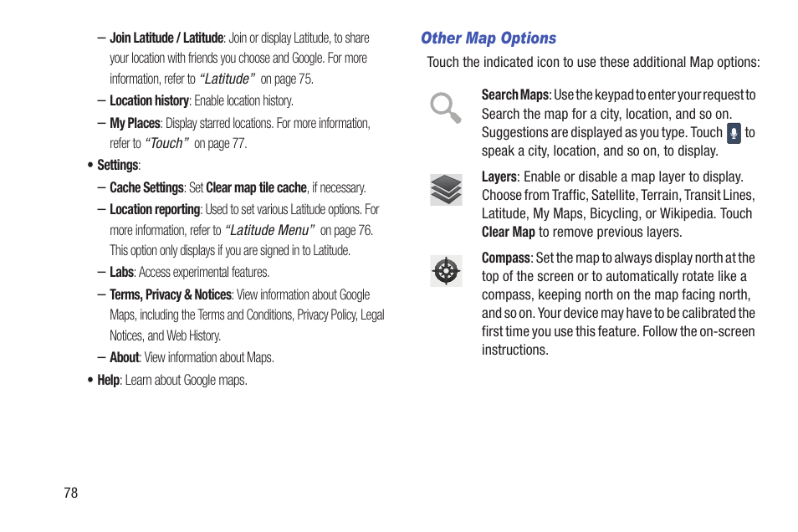Click the microphone voice search icon
This screenshot has width=798, height=532.
point(734,133)
